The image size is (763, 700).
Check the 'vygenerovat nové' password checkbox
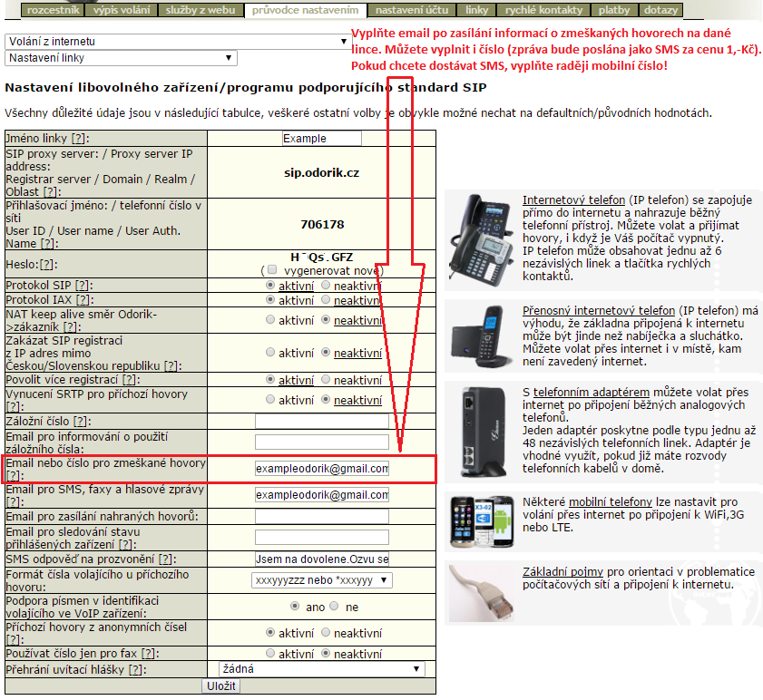(x=269, y=270)
